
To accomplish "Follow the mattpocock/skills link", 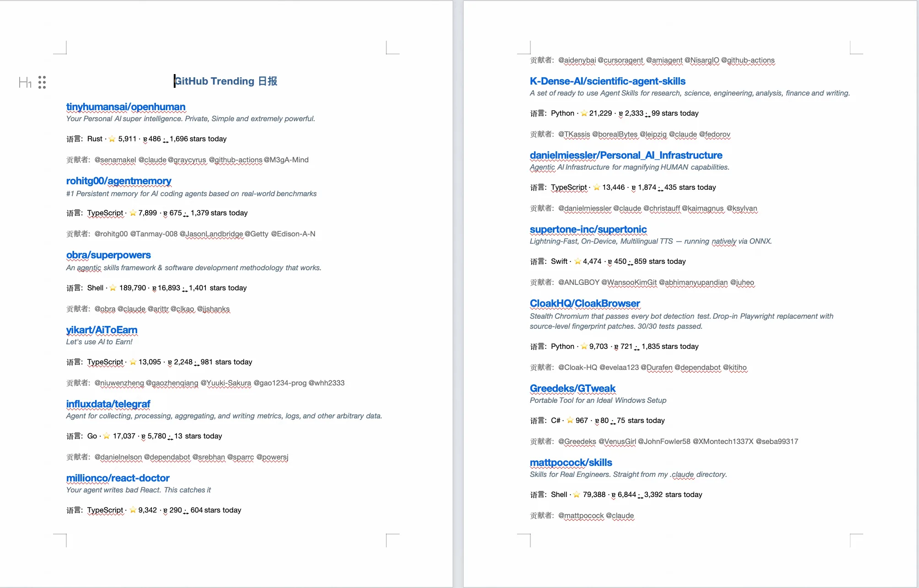I will point(571,462).
